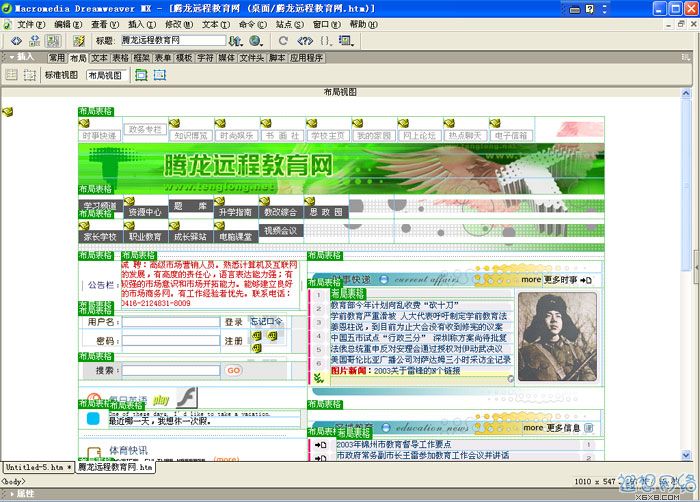Click the 密码 input field
The height and width of the screenshot is (502, 700).
click(x=171, y=341)
